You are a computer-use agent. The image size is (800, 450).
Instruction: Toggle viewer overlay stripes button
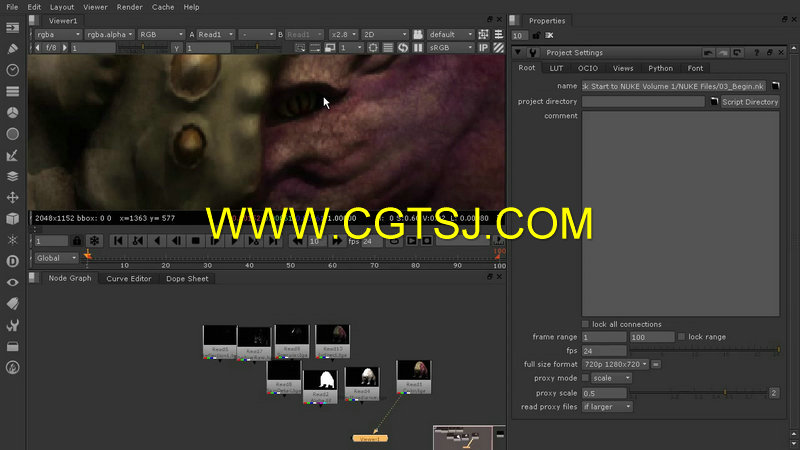click(x=498, y=47)
